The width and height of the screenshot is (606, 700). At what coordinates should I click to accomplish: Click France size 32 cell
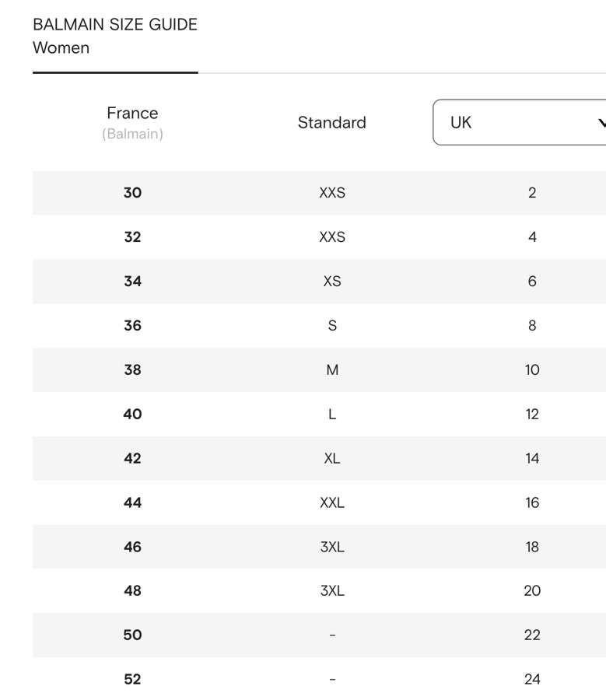click(x=132, y=236)
